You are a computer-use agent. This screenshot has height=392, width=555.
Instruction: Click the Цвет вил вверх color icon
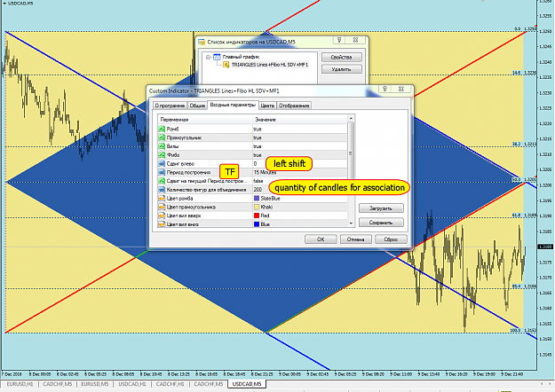[x=162, y=216]
